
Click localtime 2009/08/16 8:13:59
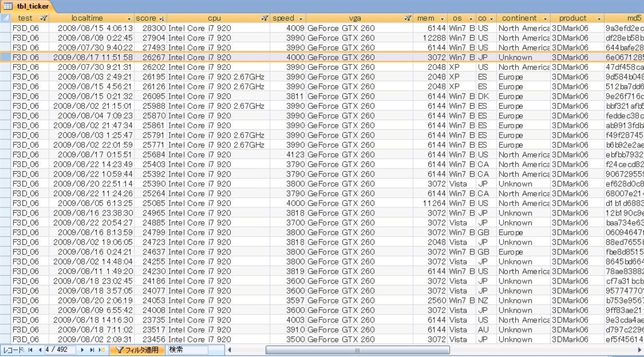click(x=92, y=233)
